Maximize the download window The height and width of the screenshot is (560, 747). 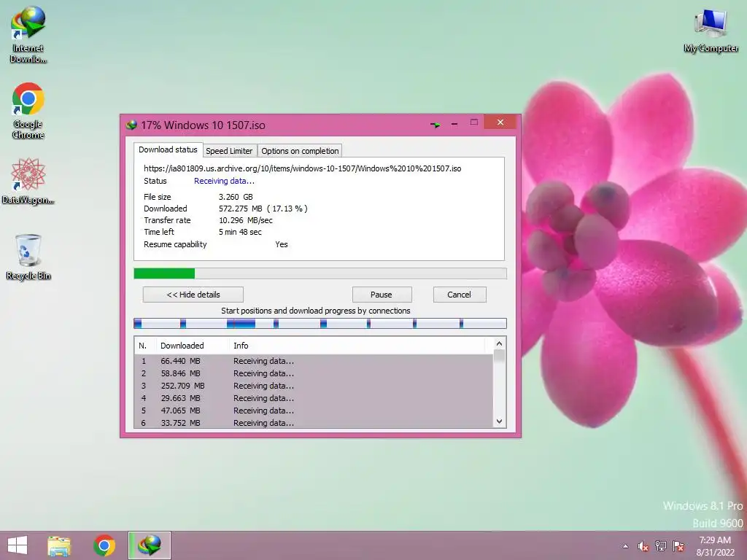(474, 122)
